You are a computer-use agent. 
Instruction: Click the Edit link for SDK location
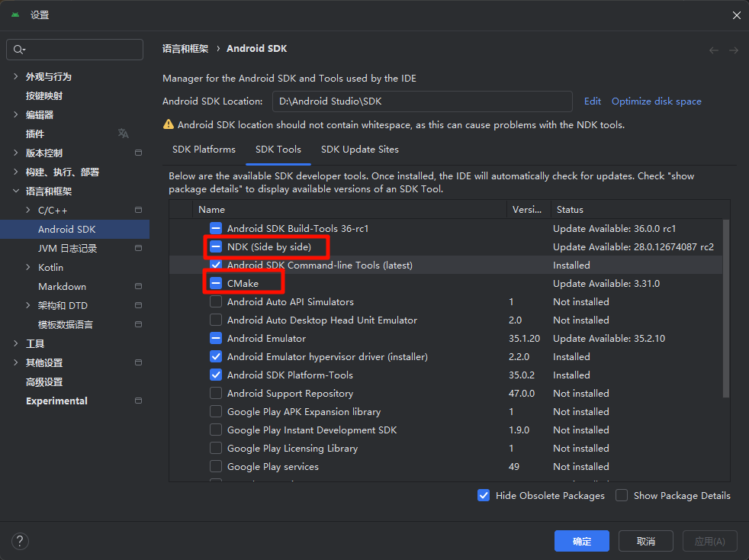(593, 101)
